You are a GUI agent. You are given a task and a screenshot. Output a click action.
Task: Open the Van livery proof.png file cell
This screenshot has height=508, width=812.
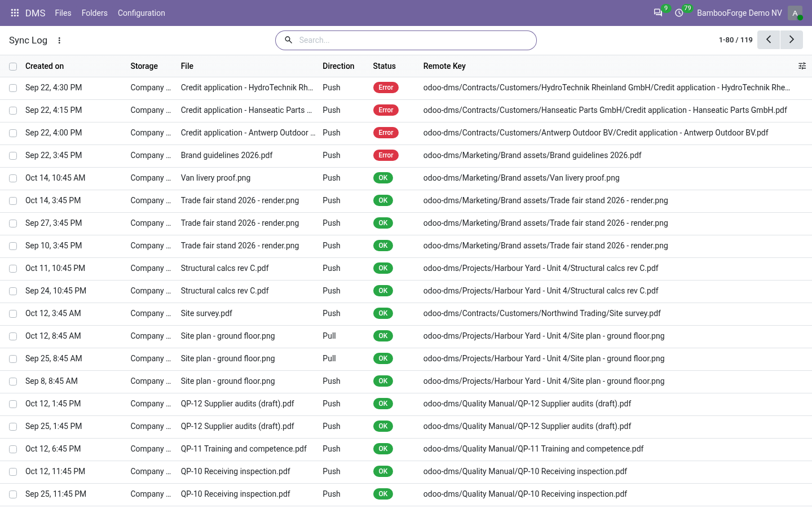215,178
